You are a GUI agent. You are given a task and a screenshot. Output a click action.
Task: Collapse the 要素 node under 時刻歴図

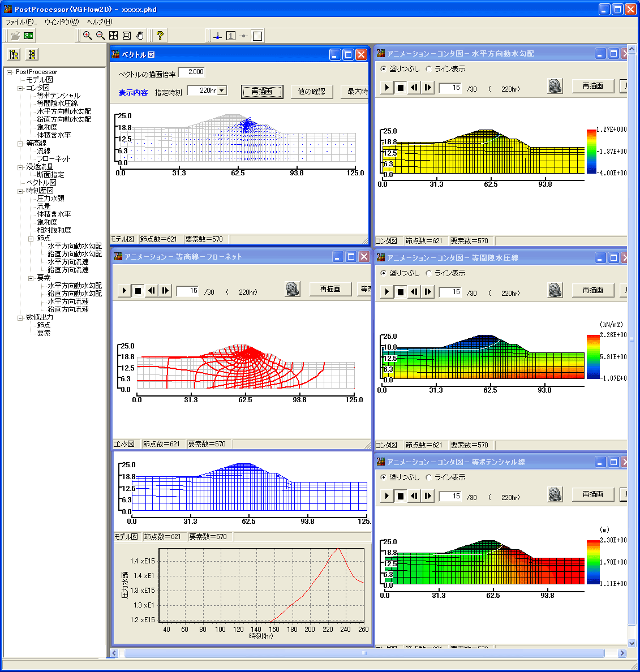(31, 278)
